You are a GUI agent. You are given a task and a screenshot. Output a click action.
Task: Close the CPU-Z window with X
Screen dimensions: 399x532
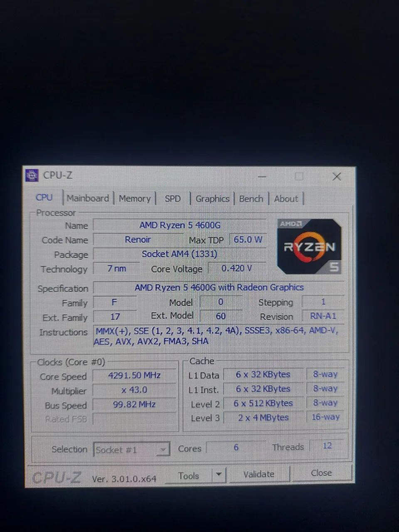pos(337,177)
